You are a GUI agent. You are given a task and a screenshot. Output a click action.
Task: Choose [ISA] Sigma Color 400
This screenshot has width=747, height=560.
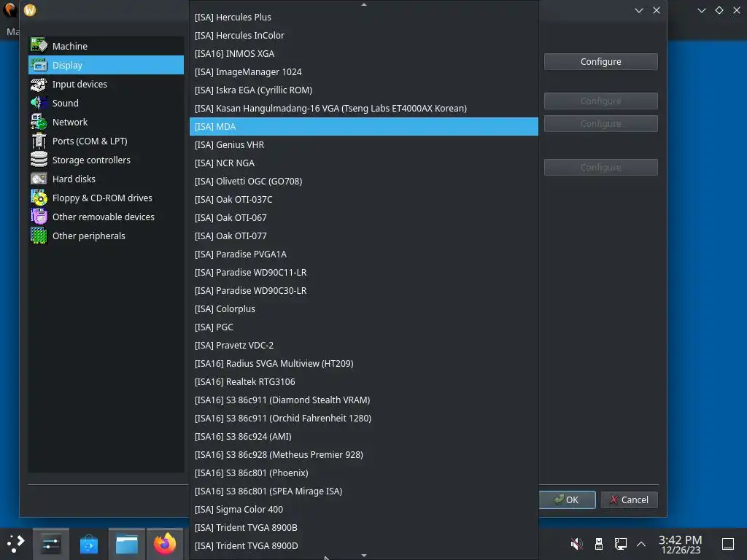point(364,510)
